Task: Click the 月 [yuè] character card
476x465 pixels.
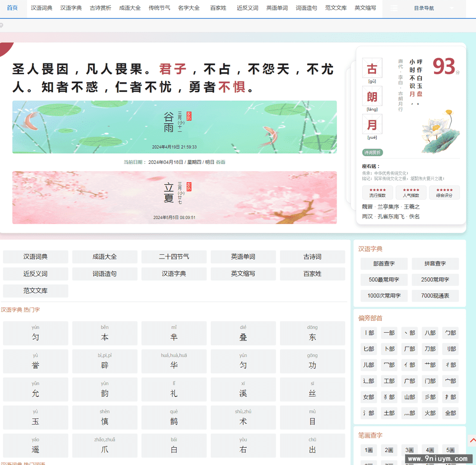Action: (372, 124)
